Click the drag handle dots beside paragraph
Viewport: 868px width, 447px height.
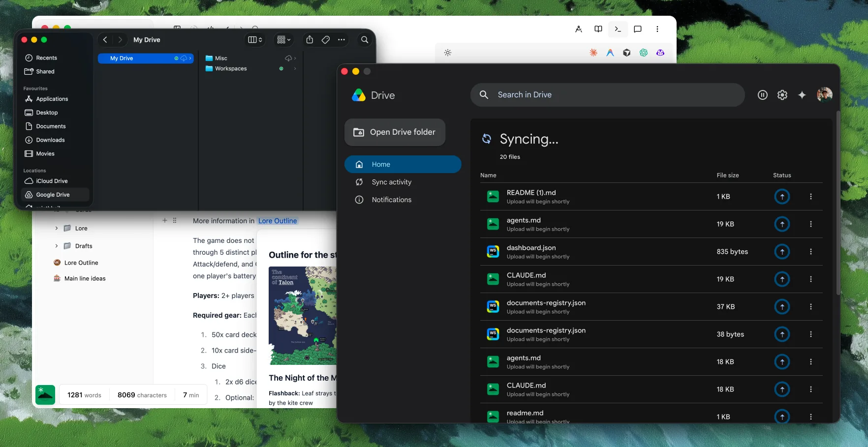pyautogui.click(x=175, y=221)
